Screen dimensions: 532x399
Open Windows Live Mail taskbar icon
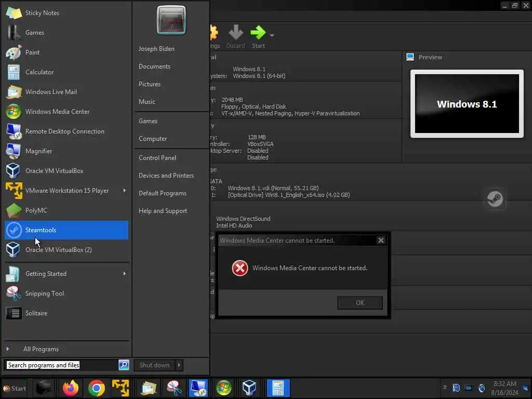click(149, 388)
